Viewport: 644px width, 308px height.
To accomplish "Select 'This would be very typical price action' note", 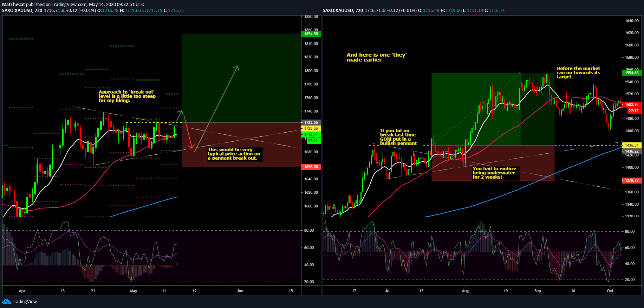I will (x=234, y=154).
